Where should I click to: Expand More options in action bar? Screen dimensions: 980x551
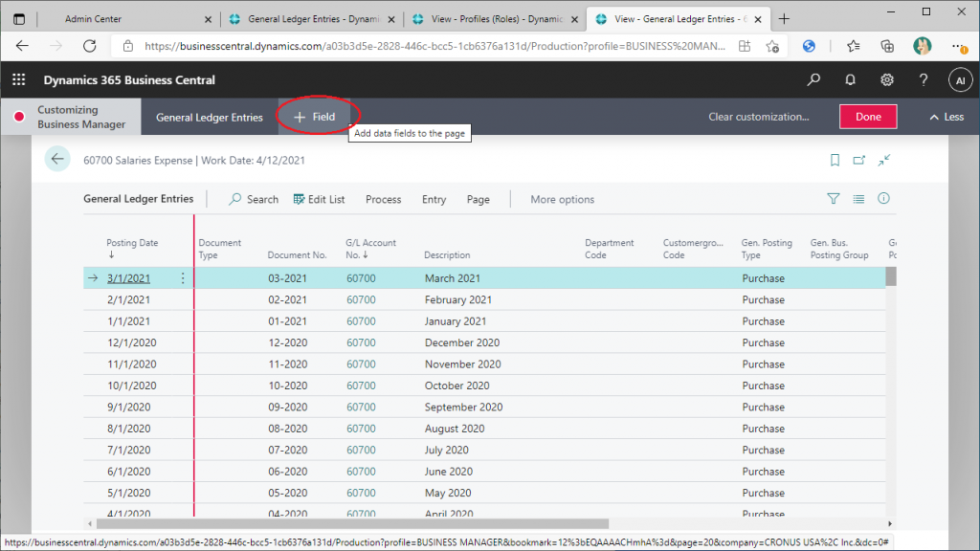click(x=562, y=199)
